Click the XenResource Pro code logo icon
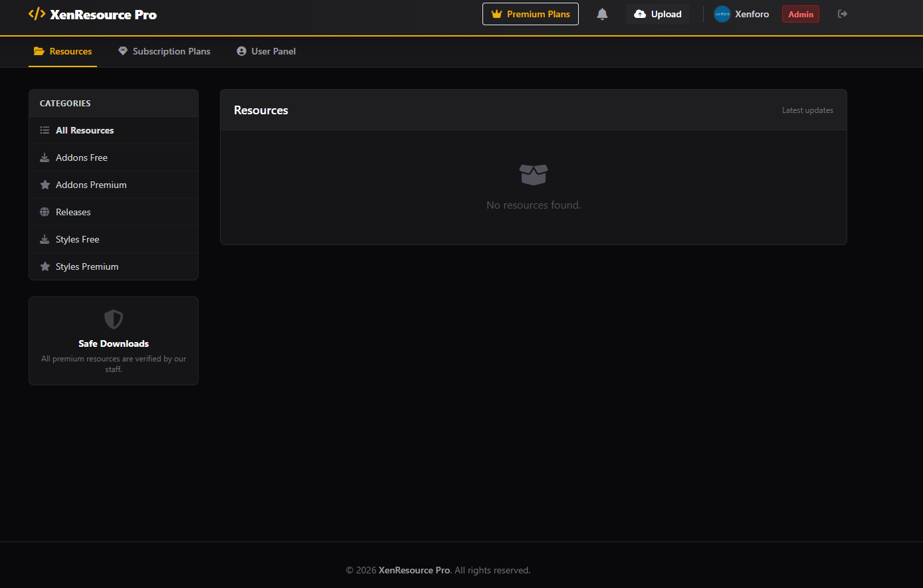This screenshot has height=588, width=923. pyautogui.click(x=37, y=14)
